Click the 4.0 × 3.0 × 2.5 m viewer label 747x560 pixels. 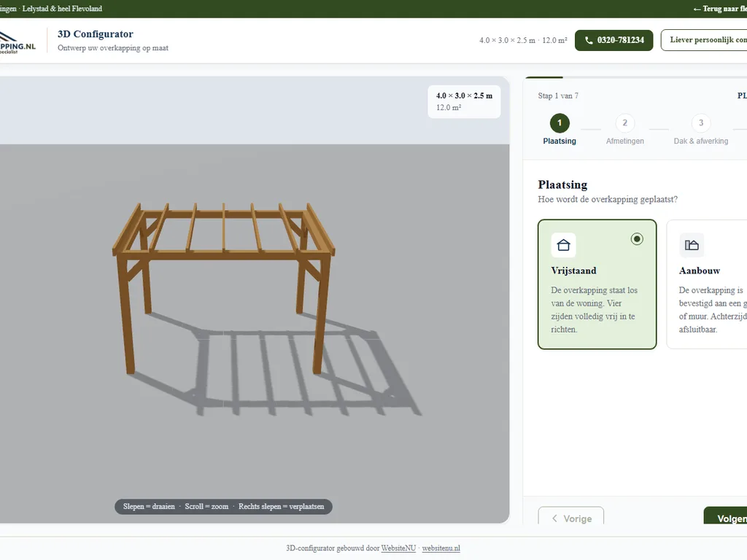point(464,96)
